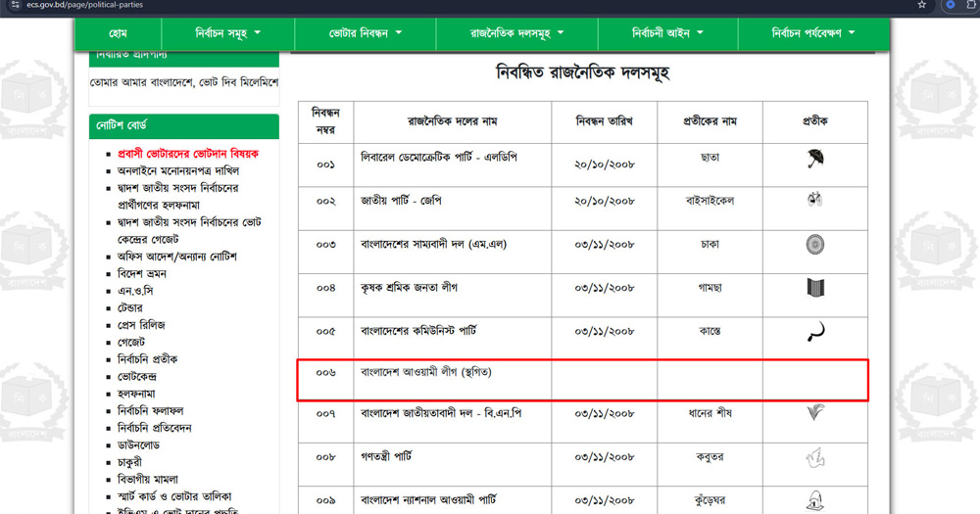Select party name বাংলাদেশ ন্যাশনাল আওয়ামী পার্টি

[x=429, y=499]
